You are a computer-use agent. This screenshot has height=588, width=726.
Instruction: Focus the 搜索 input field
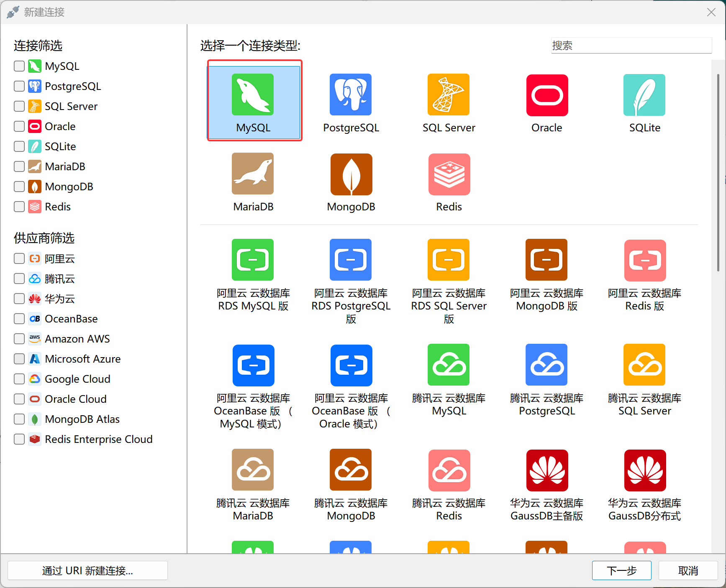pyautogui.click(x=631, y=45)
